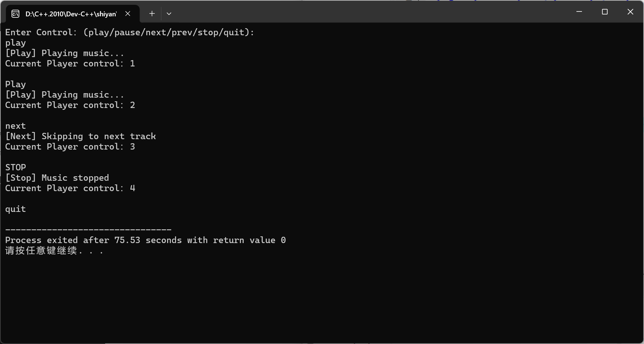Click the "Current Player control: 3" line

point(70,147)
